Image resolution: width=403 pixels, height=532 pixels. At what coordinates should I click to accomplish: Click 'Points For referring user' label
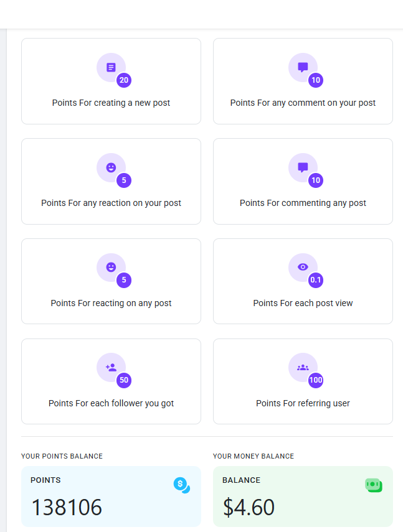pyautogui.click(x=303, y=403)
